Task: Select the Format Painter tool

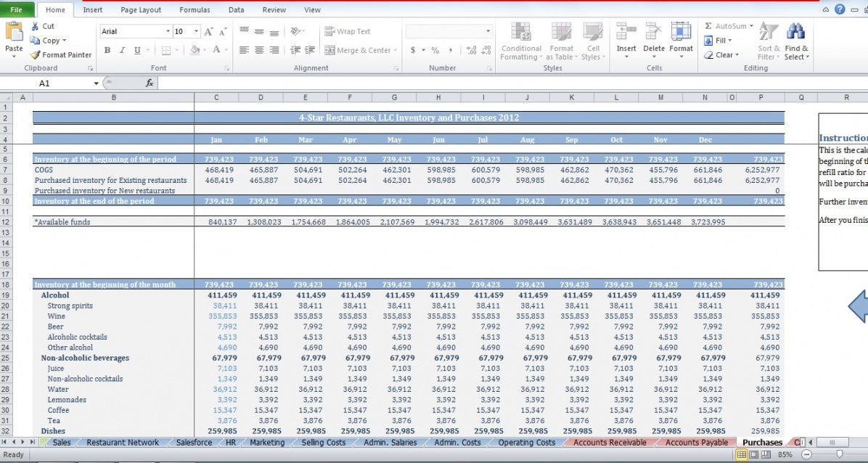Action: [x=61, y=54]
